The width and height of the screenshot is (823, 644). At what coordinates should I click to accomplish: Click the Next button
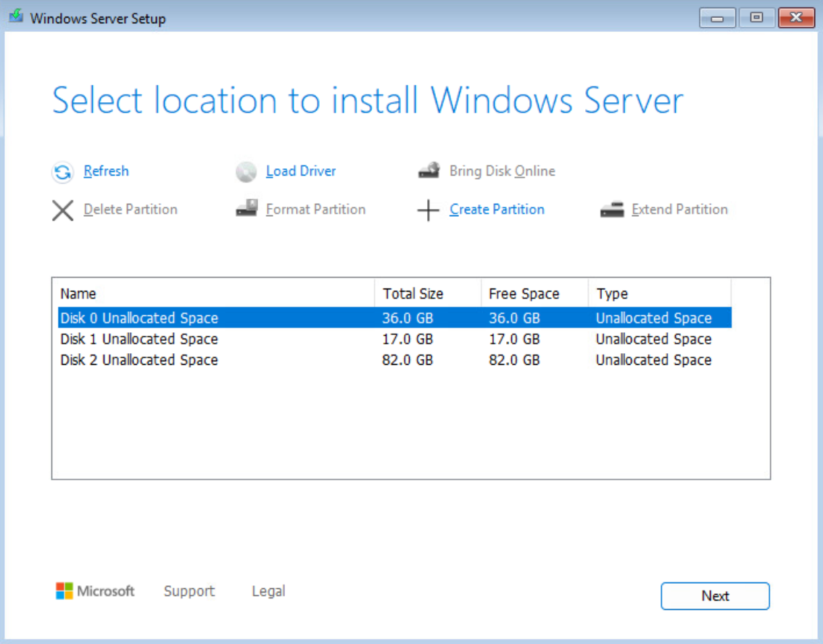click(x=715, y=595)
